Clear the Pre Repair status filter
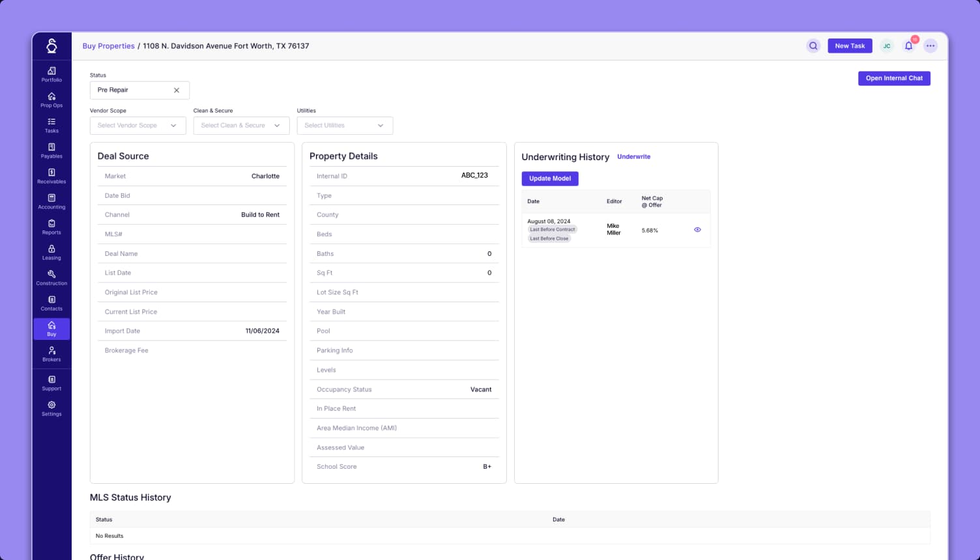The width and height of the screenshot is (980, 560). 176,90
